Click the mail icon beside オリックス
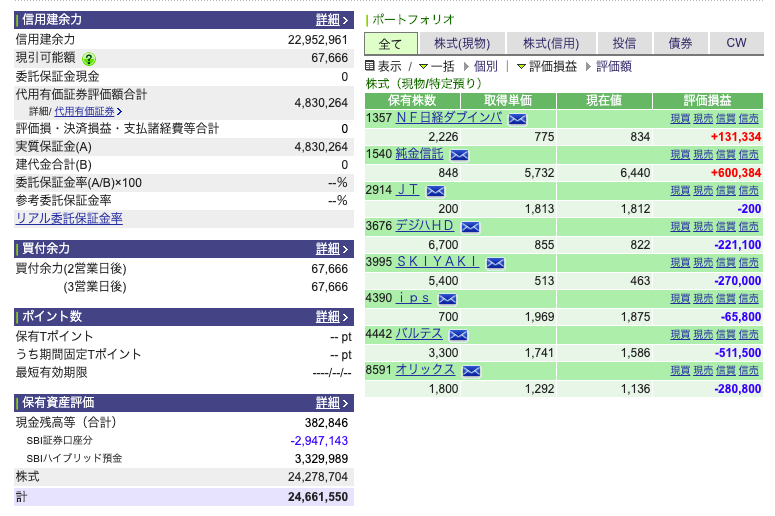The image size is (775, 516). [x=471, y=371]
